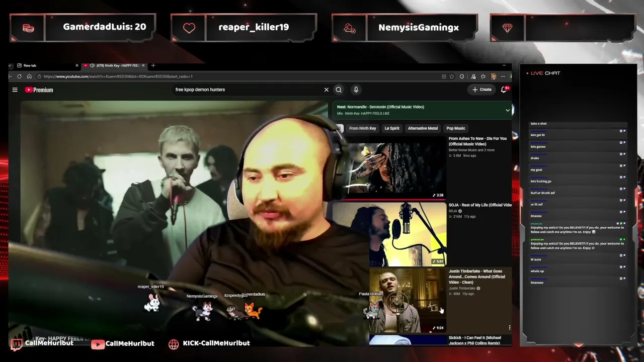The image size is (644, 362).
Task: Click the YouTube search magnifier button
Action: click(x=339, y=89)
